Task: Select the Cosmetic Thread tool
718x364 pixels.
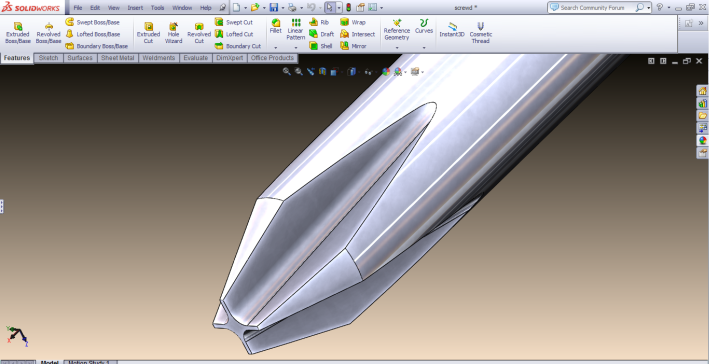Action: [480, 33]
